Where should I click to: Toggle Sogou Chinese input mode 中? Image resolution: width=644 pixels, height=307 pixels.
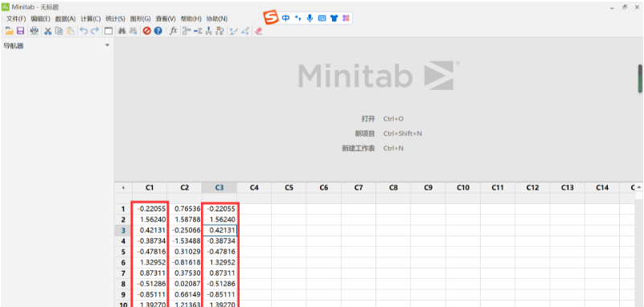coord(285,18)
